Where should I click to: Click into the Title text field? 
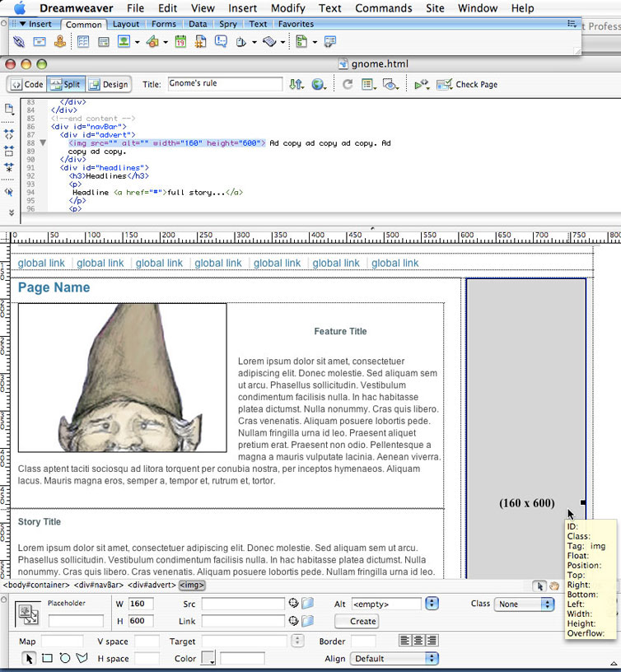point(223,84)
